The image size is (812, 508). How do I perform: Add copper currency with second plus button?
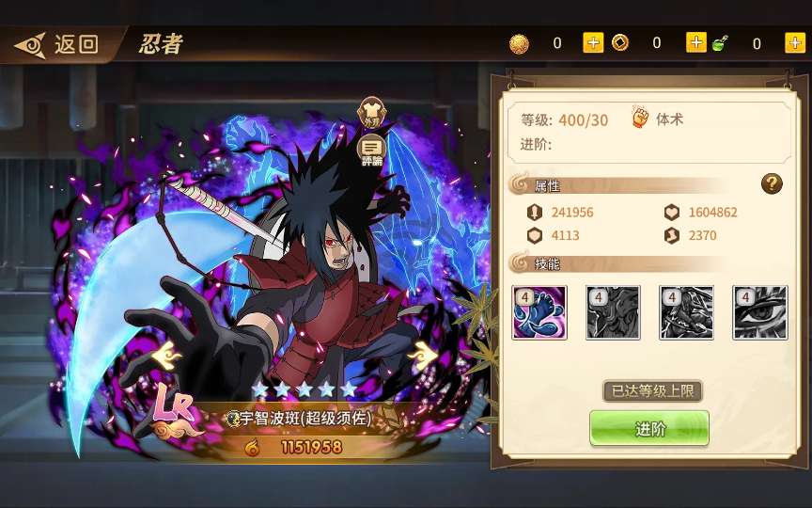(x=696, y=42)
